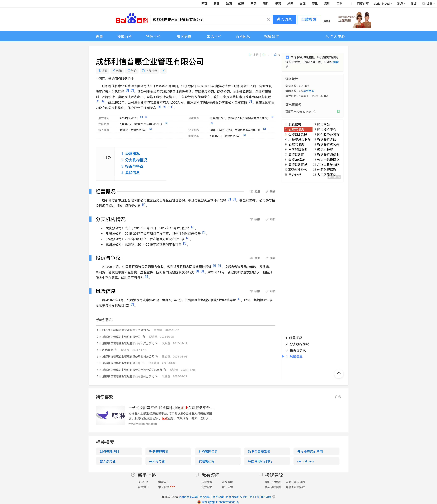Image resolution: width=437 pixels, height=504 pixels.
Task: Go to 特色百科 navigation tab
Action: click(x=153, y=36)
